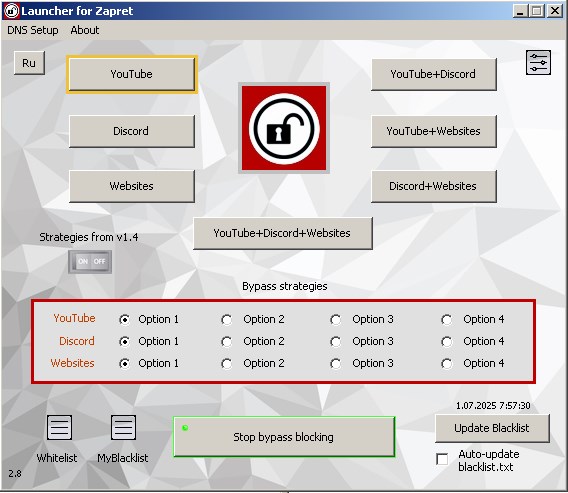Select YouTube Option 2 radio button
Image resolution: width=568 pixels, height=493 pixels.
227,319
